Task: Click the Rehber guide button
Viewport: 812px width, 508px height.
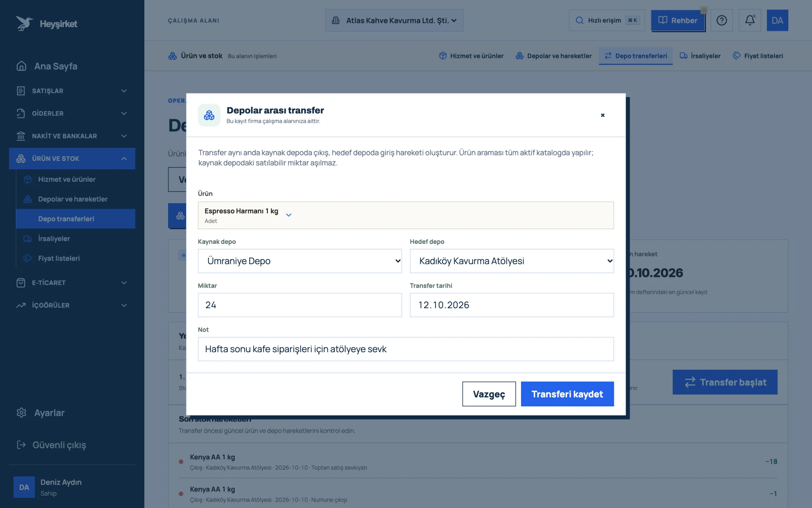Action: tap(678, 20)
